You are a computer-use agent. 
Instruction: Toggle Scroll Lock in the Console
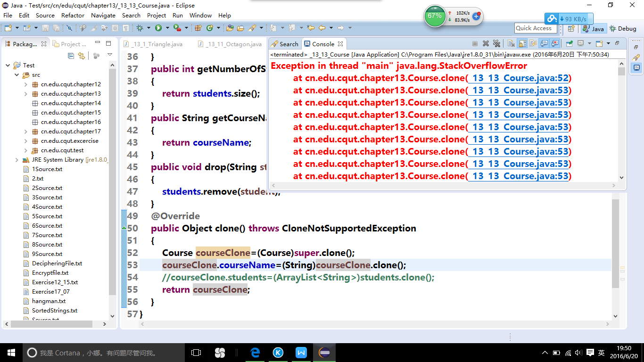pos(522,44)
